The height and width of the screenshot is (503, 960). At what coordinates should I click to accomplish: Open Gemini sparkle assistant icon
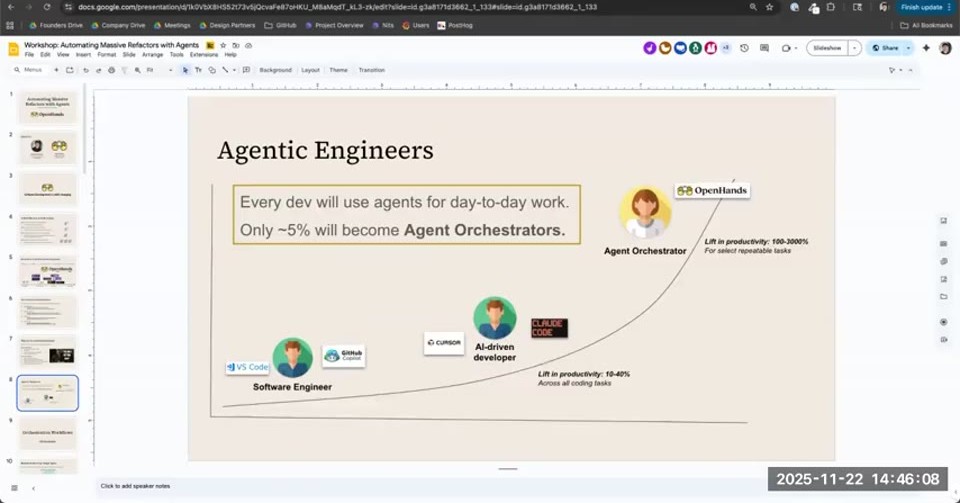click(926, 48)
